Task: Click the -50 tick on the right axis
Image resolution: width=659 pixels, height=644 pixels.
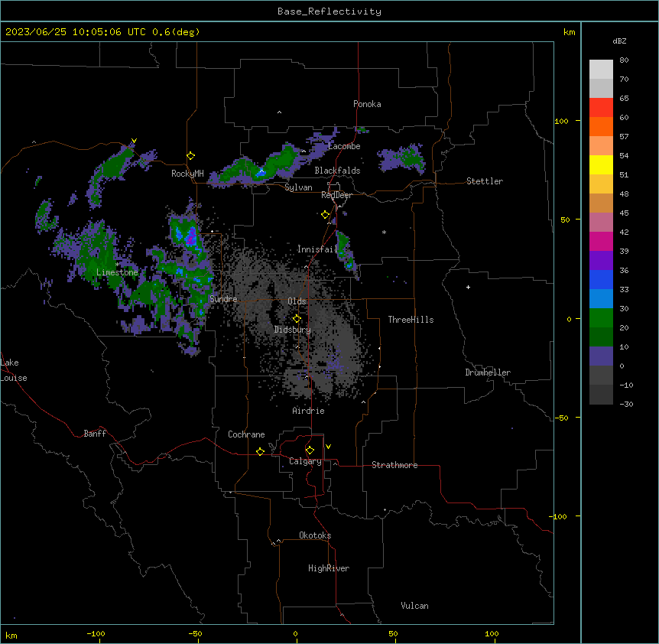Action: point(561,418)
